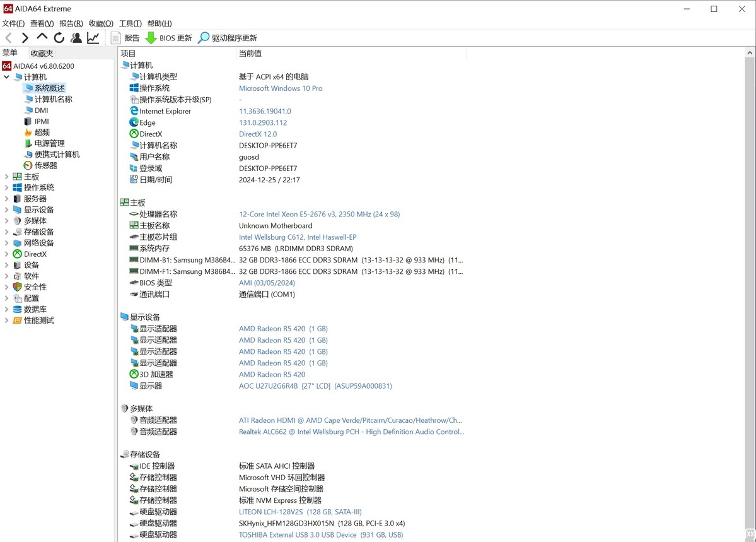Click the Internet Explorer row icon

[134, 111]
